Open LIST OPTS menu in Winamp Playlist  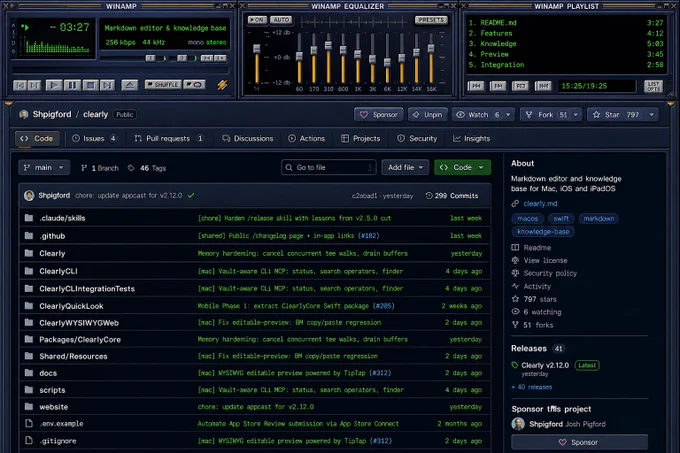[x=653, y=86]
